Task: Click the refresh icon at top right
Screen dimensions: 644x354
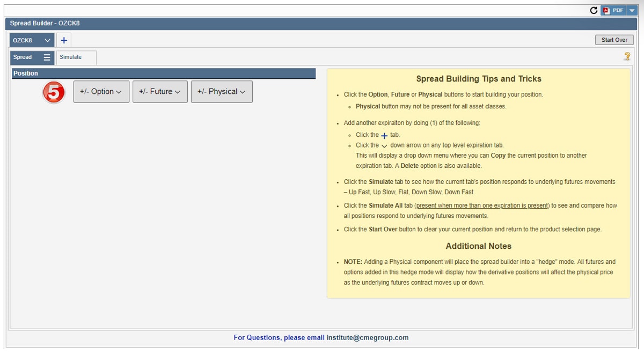Action: [594, 10]
